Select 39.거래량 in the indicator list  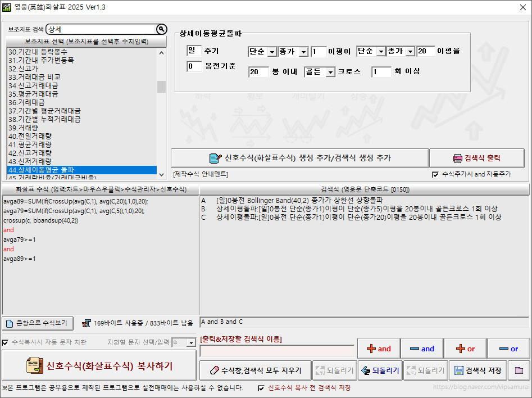pyautogui.click(x=81, y=128)
